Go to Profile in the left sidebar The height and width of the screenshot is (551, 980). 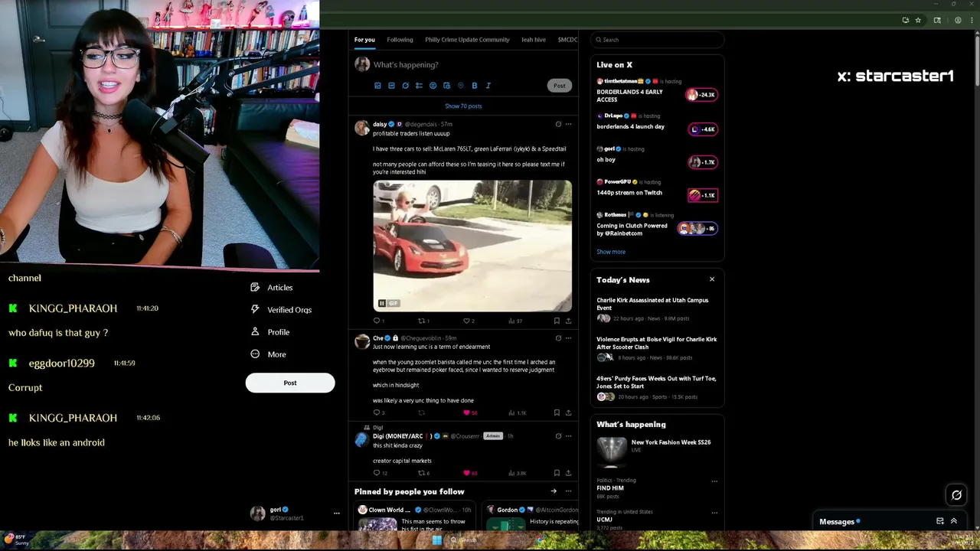pyautogui.click(x=269, y=332)
